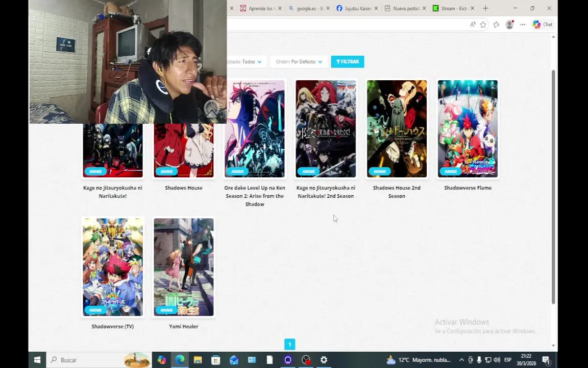The height and width of the screenshot is (368, 588).
Task: Click the taskbar Buscar search box
Action: point(99,360)
